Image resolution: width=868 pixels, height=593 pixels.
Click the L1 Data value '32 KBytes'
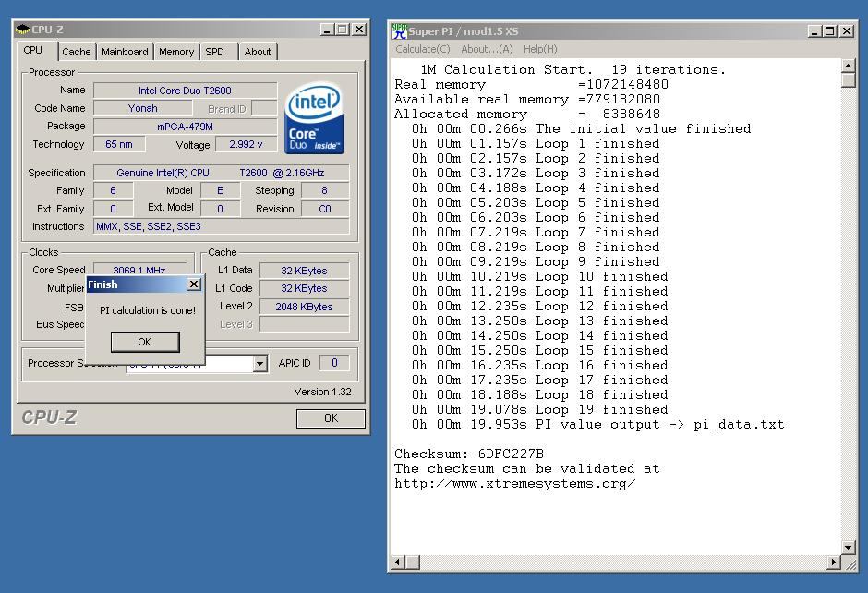click(304, 271)
